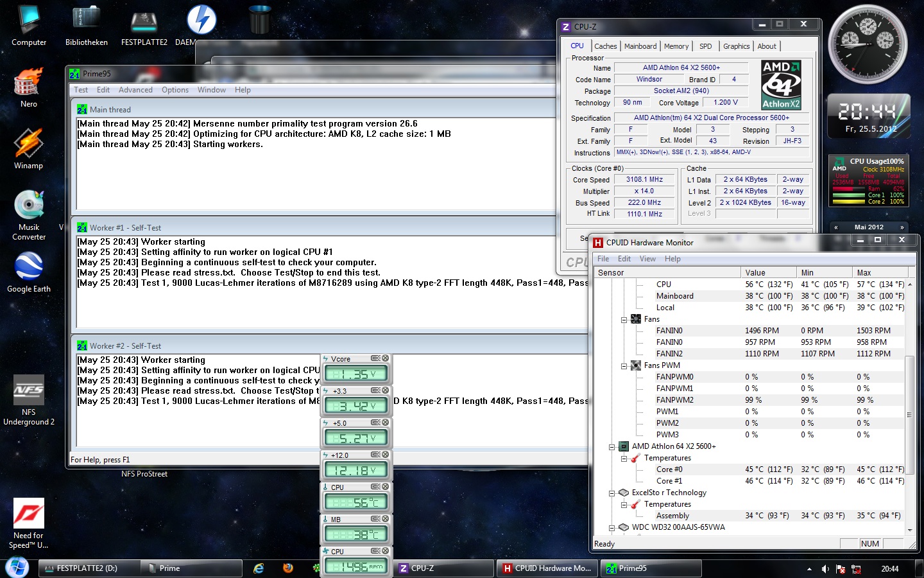Screen dimensions: 924x578
Task: Open the Musik Converter desktop icon
Action: (x=29, y=215)
